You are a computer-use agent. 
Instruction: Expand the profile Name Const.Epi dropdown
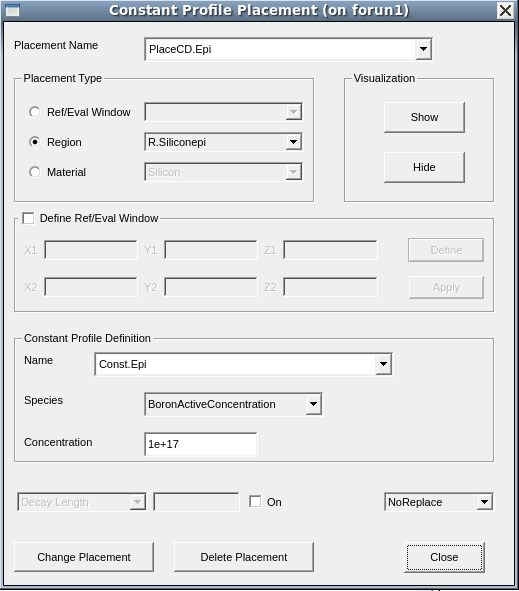[x=383, y=364]
